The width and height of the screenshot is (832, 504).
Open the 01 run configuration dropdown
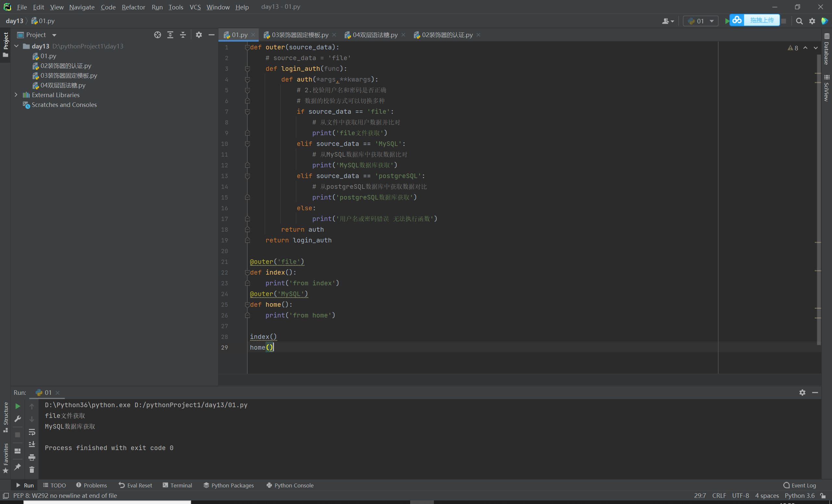[701, 21]
